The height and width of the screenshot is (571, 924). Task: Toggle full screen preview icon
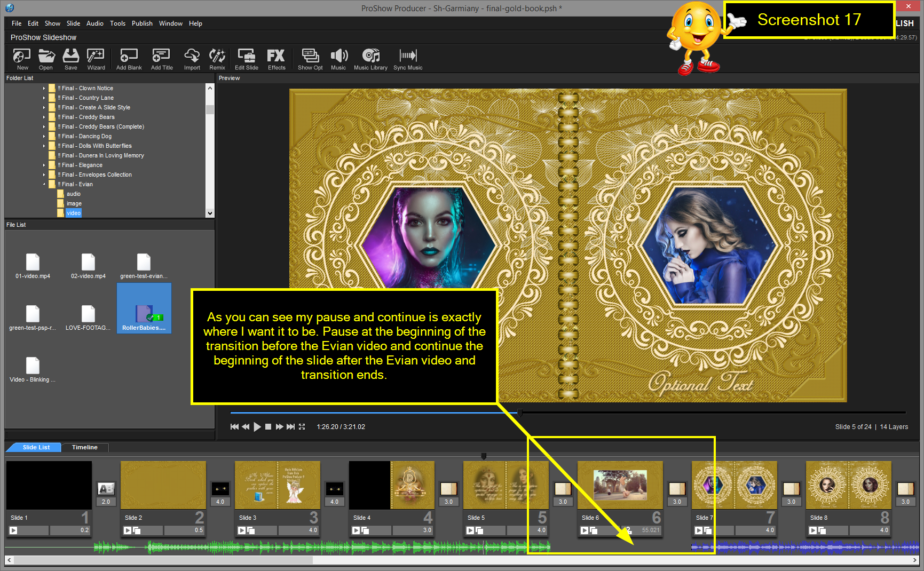[302, 427]
